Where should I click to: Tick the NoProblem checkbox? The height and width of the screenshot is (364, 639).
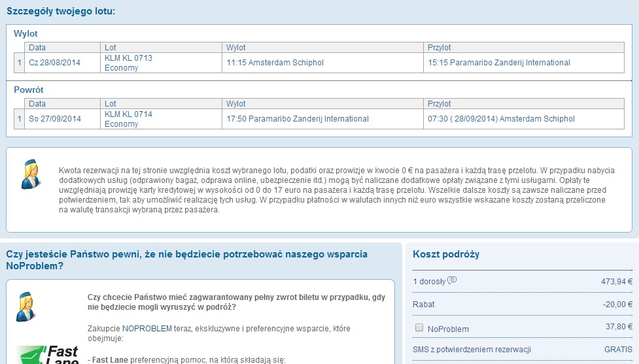pyautogui.click(x=419, y=328)
